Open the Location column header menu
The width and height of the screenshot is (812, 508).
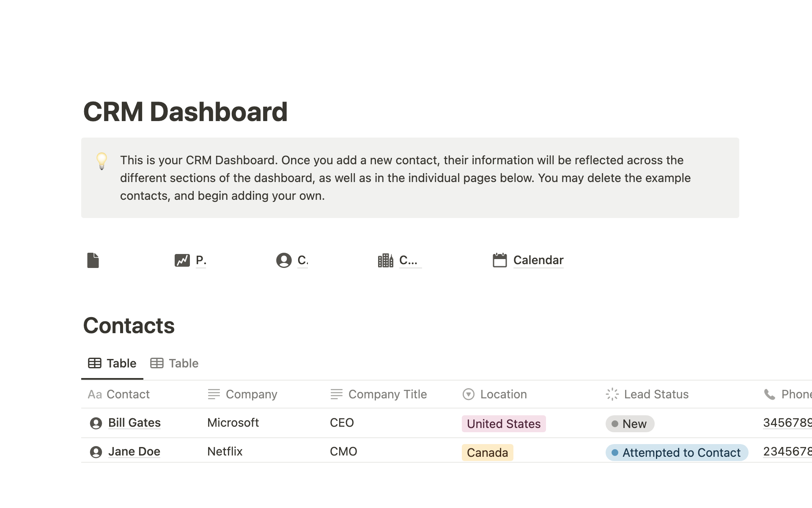[x=503, y=394]
